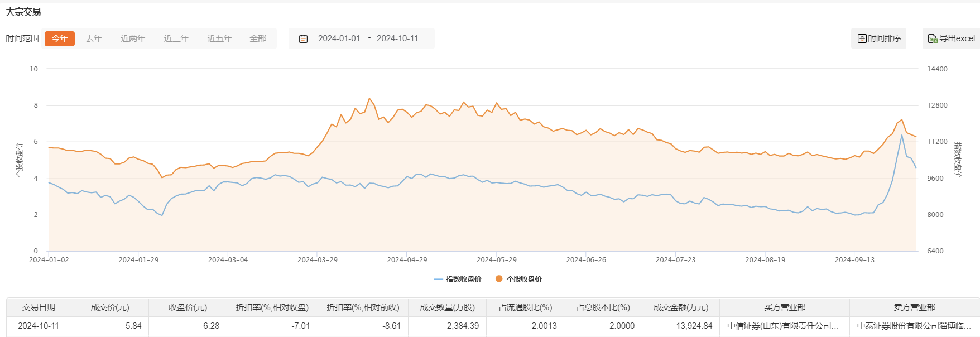Switch to the 去年 time range
The width and height of the screenshot is (980, 337).
(x=94, y=38)
